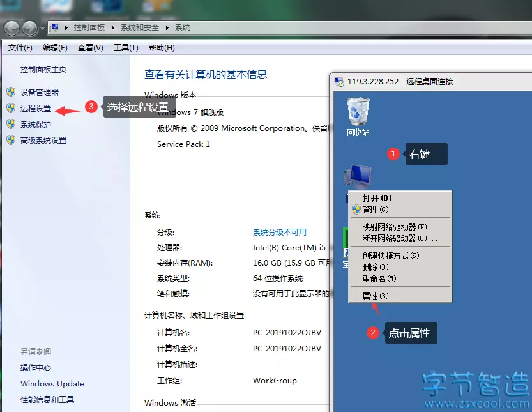The height and width of the screenshot is (412, 532).
Task: Open the 文件(F) menu
Action: tap(20, 48)
